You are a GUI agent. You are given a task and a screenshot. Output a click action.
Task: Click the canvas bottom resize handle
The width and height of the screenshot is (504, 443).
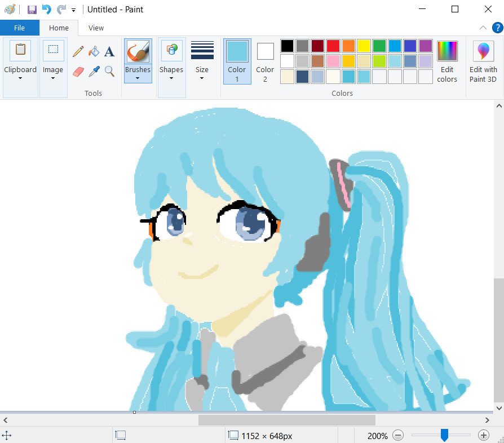(x=134, y=412)
